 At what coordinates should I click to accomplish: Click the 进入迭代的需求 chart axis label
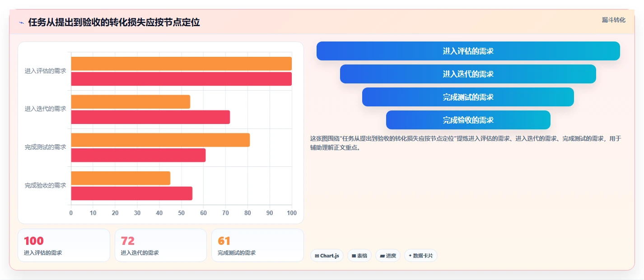(x=45, y=109)
